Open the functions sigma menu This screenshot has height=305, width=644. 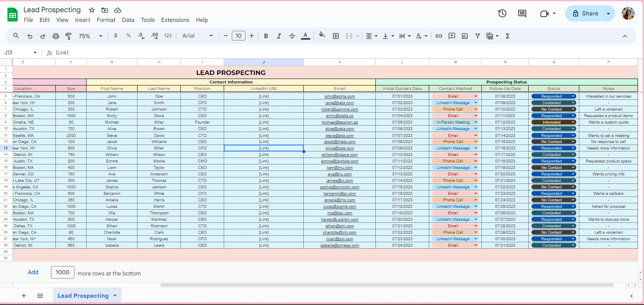pyautogui.click(x=508, y=36)
